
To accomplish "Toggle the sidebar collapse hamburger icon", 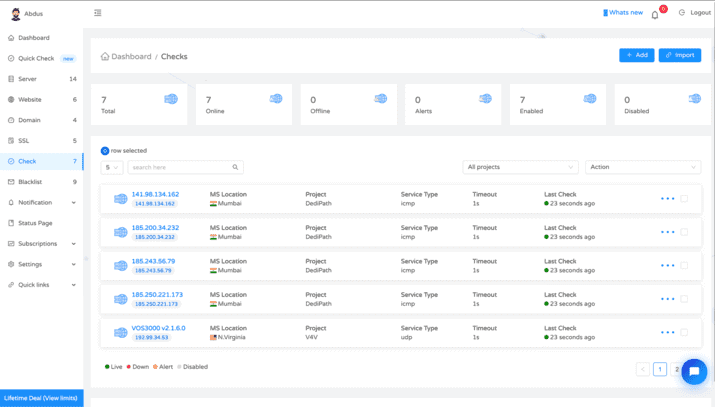I will pyautogui.click(x=97, y=13).
